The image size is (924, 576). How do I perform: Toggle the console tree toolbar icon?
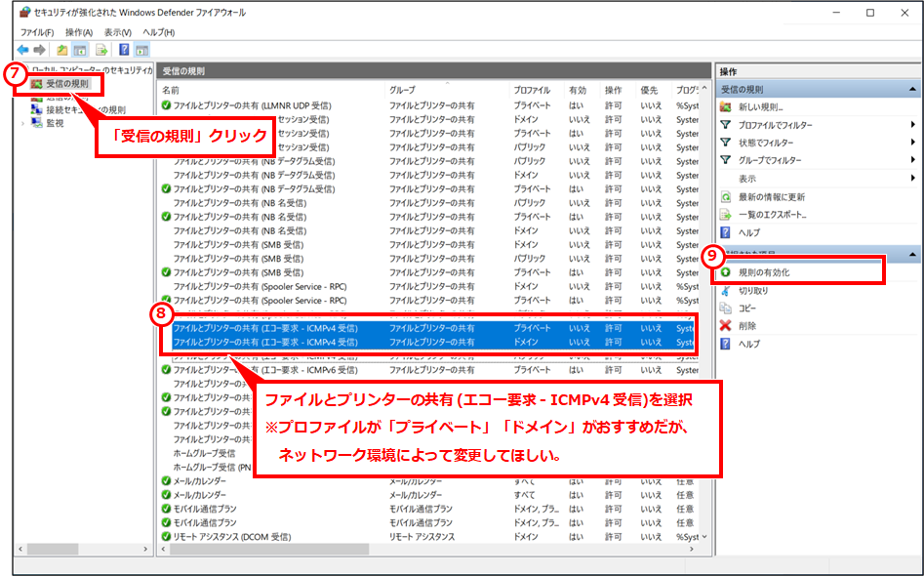tap(80, 50)
